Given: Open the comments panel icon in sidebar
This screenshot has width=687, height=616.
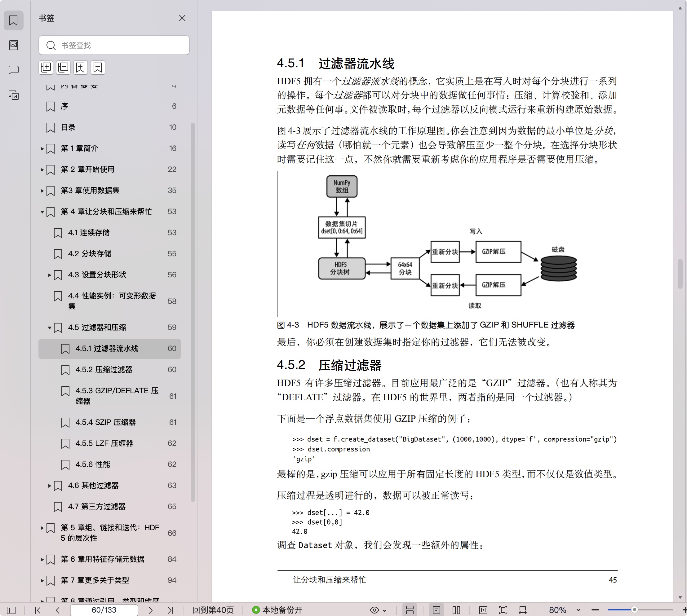Looking at the screenshot, I should point(14,70).
